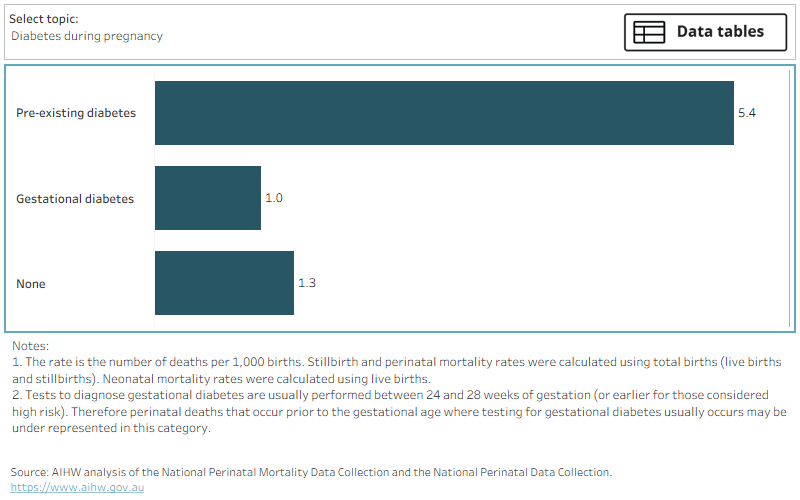
Task: Click the chart's vertical scrollbar at right
Action: click(790, 198)
